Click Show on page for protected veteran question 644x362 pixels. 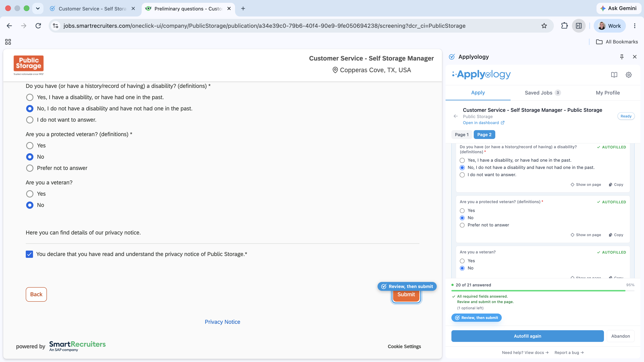click(586, 235)
